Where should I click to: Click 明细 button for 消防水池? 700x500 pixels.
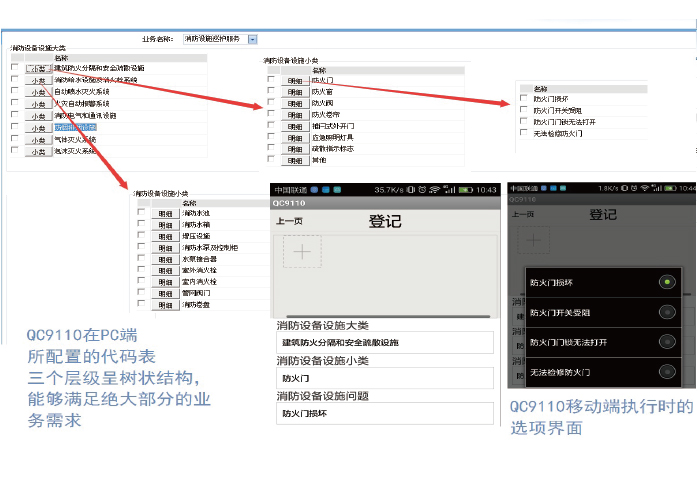click(165, 214)
